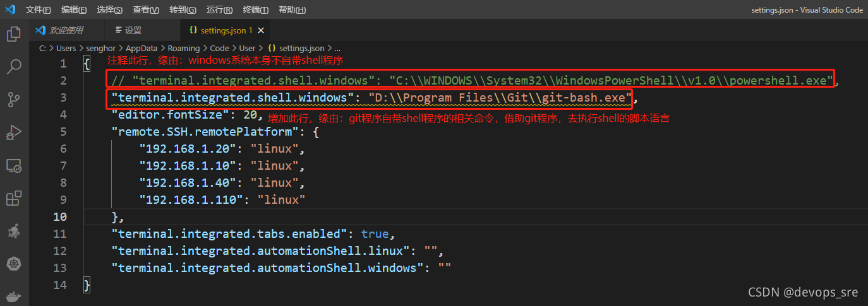The image size is (868, 306).
Task: Switch to the 欢迎使用 tab
Action: pyautogui.click(x=67, y=30)
